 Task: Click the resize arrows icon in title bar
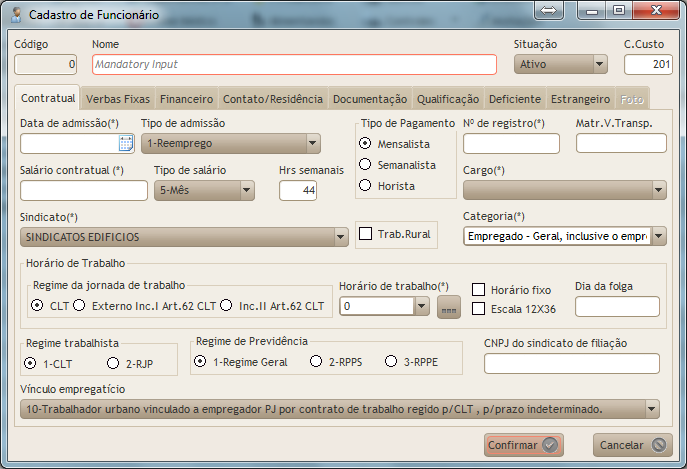coord(549,11)
